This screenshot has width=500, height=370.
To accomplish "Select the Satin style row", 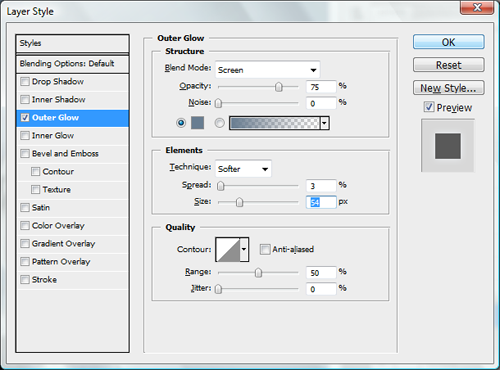I will (72, 208).
